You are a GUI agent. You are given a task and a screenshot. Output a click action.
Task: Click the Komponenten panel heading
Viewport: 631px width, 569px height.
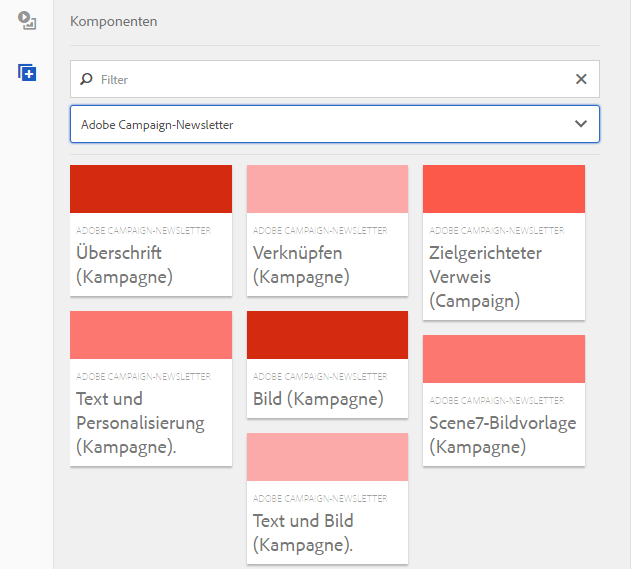pos(113,21)
